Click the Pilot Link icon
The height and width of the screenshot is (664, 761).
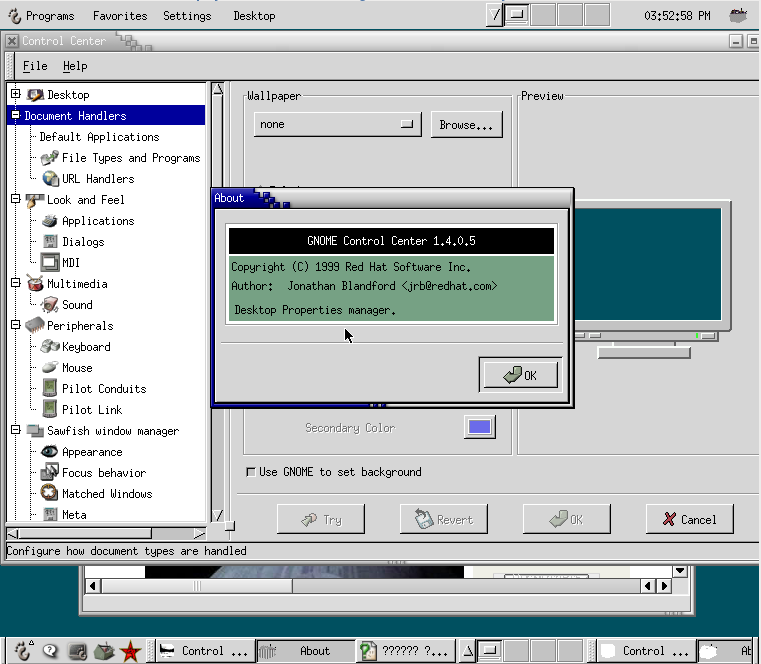point(50,409)
